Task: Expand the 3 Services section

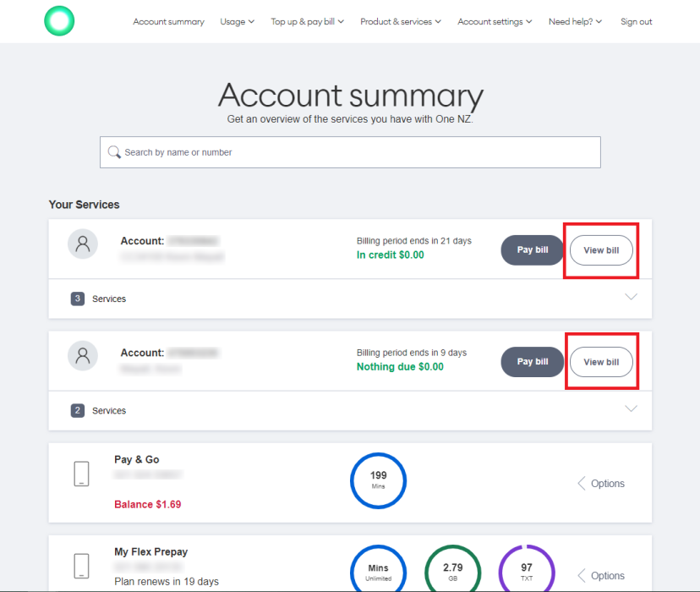Action: pyautogui.click(x=631, y=297)
